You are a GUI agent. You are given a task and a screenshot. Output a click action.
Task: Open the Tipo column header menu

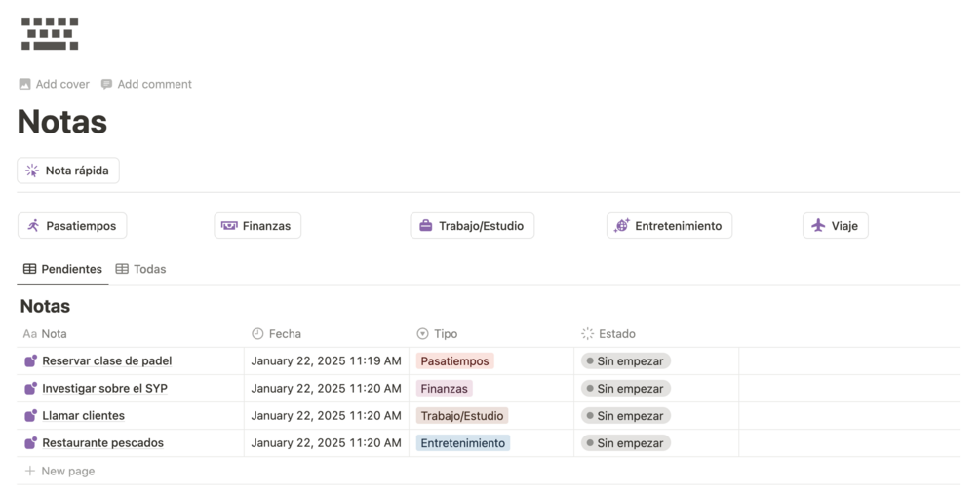[445, 334]
